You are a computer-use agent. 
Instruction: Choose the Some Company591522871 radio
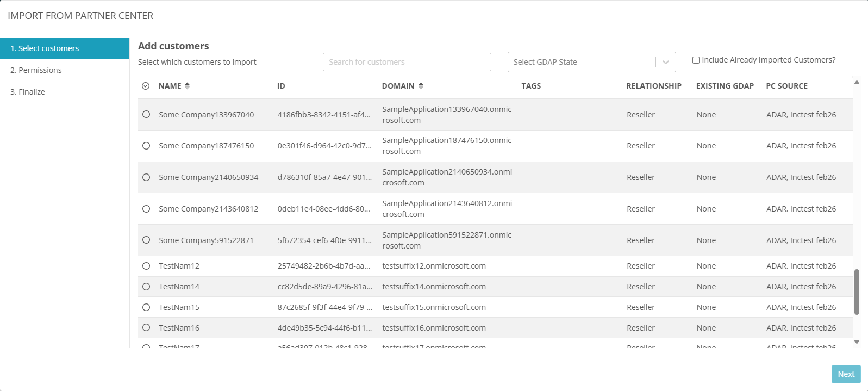click(146, 240)
